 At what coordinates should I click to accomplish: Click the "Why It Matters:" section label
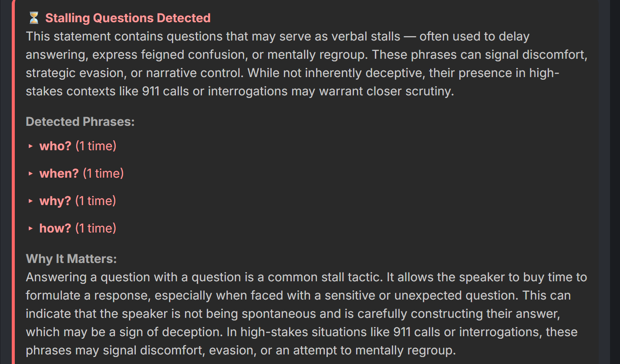tap(71, 259)
